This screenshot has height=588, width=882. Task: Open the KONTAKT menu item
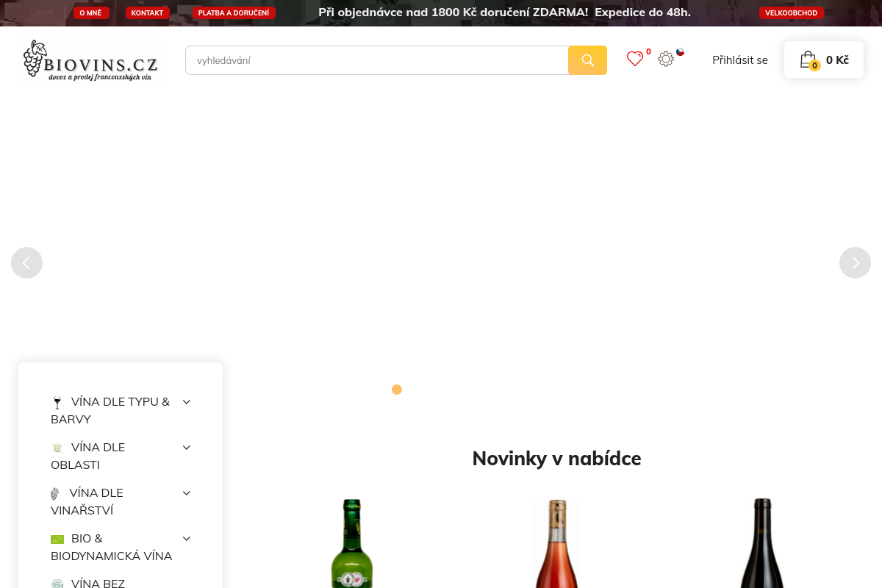click(147, 12)
